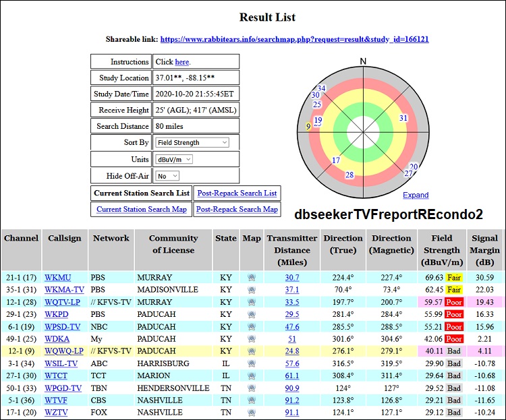
Task: Open the WTVF callsign link
Action: pyautogui.click(x=56, y=400)
